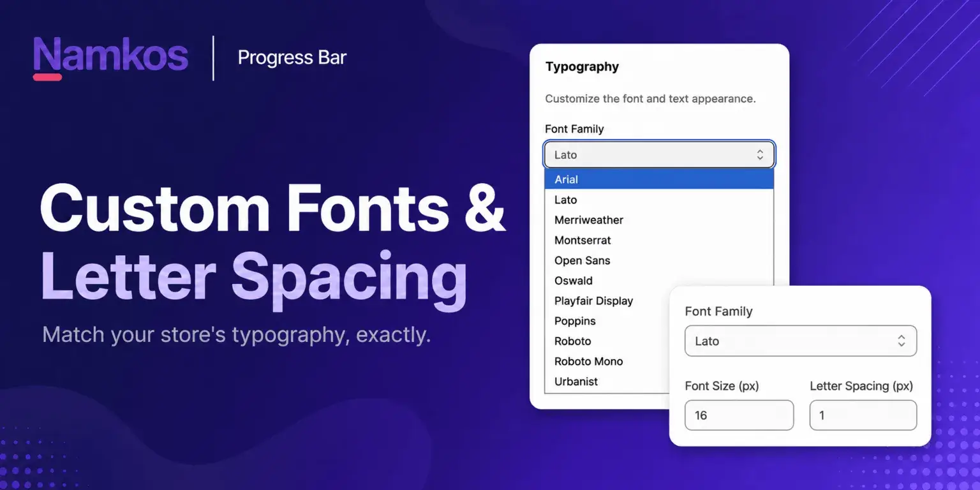Pick Roboto Mono font option

(607, 361)
